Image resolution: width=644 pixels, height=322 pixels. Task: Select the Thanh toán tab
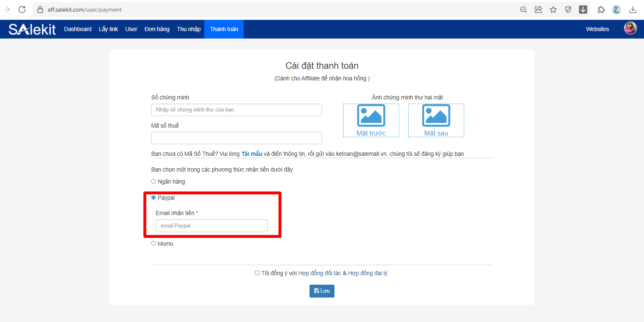224,29
